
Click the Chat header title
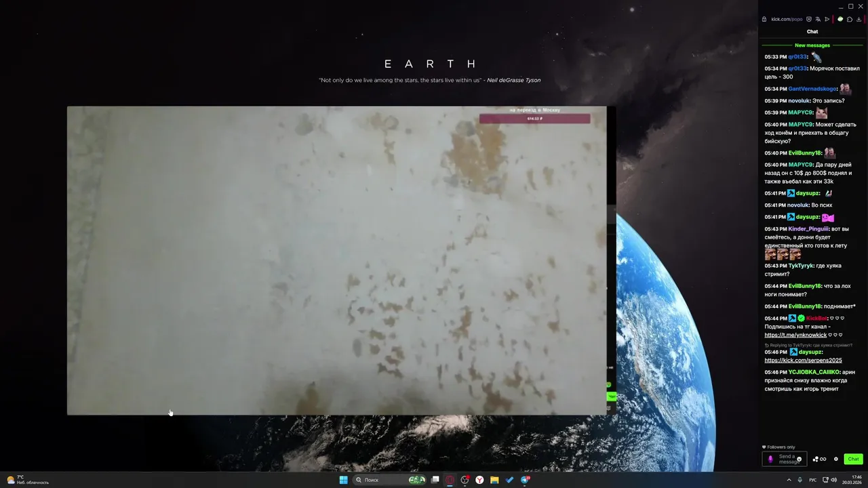pos(812,32)
